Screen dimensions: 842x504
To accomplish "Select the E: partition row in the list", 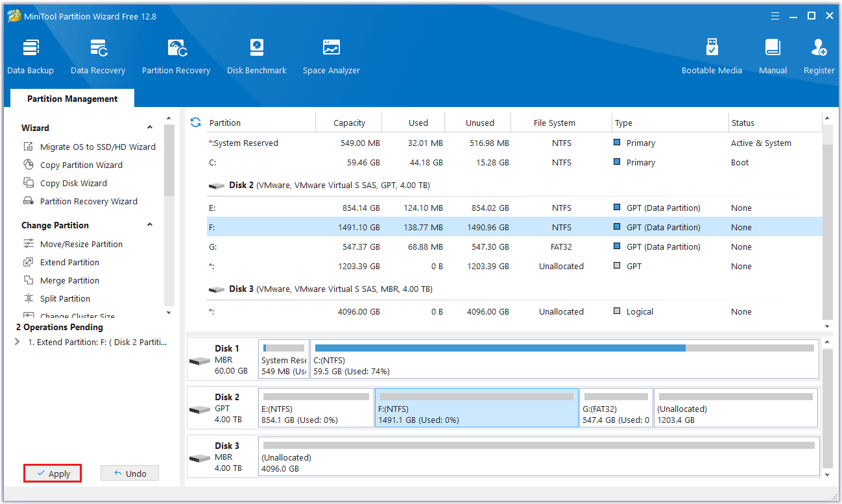I will click(x=514, y=208).
